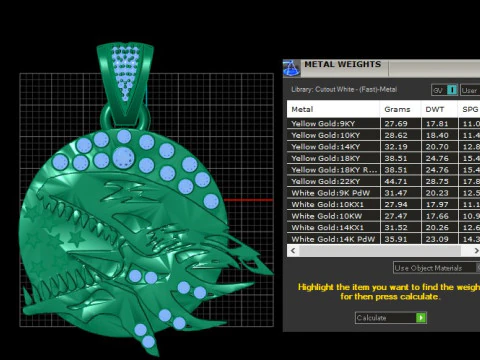Click the 23.09 DWT value
The image size is (480, 360).
[437, 239]
